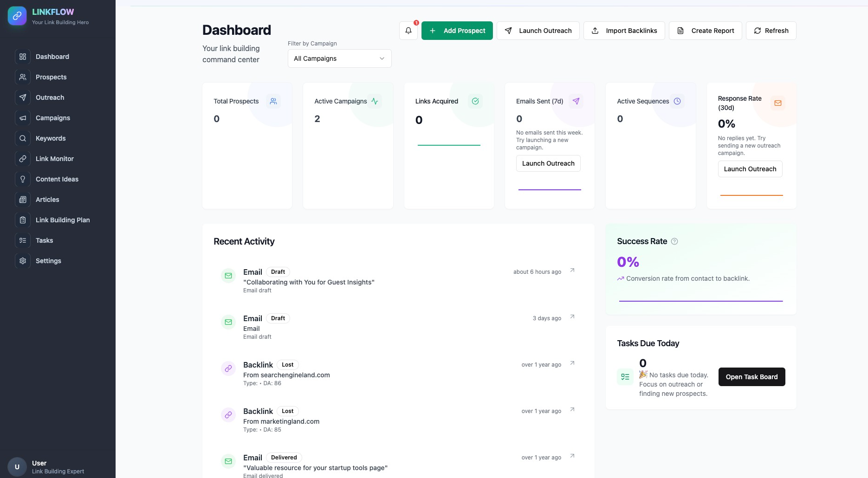Click the Keywords search icon in sidebar
Viewport: 868px width, 478px height.
[x=23, y=138]
